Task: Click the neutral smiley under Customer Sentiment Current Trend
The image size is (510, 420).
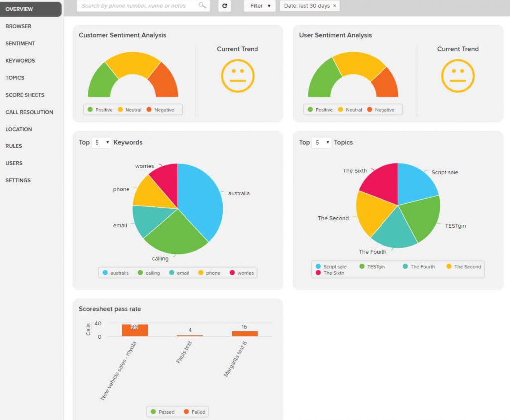Action: coord(238,76)
